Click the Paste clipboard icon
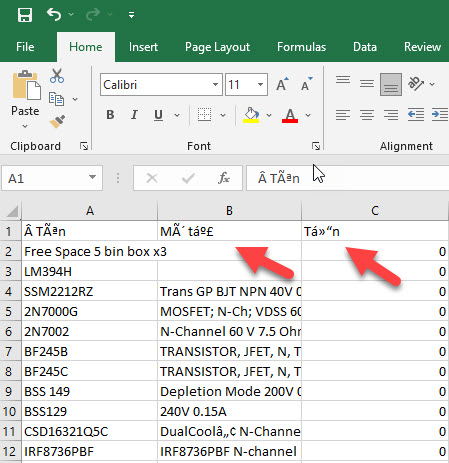Screen dimensions: 449x463 pyautogui.click(x=26, y=85)
